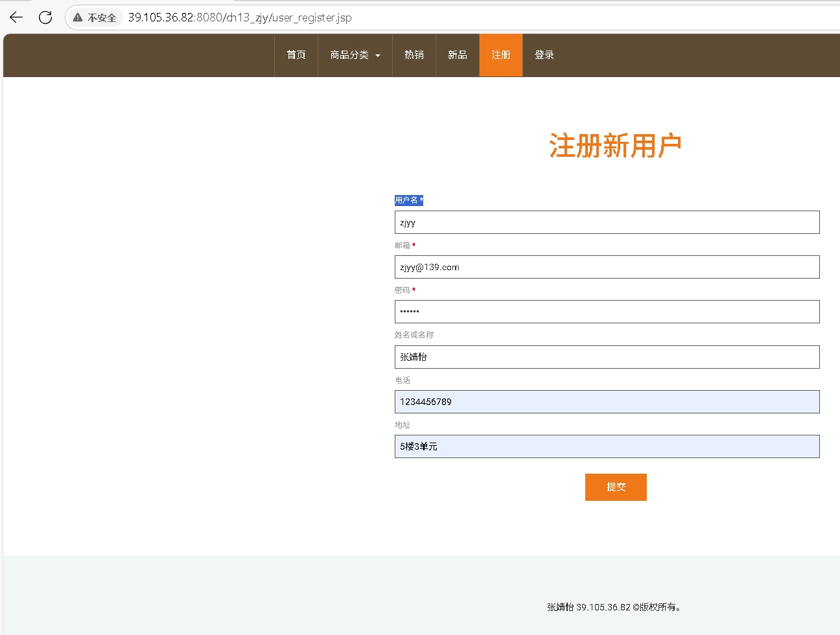Click the browser back arrow
The image size is (840, 635).
click(16, 17)
